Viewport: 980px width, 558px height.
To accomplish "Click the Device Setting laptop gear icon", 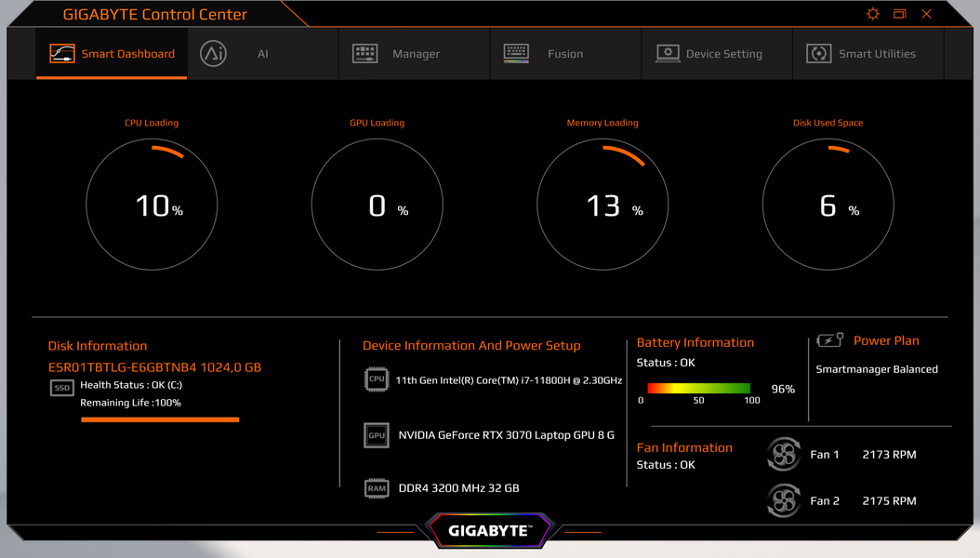I will click(668, 53).
